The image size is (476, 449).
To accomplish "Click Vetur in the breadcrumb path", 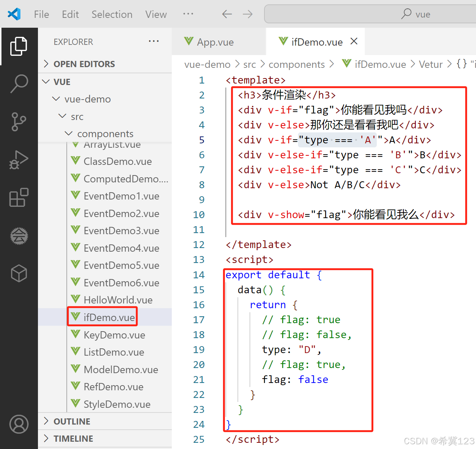I will (430, 64).
